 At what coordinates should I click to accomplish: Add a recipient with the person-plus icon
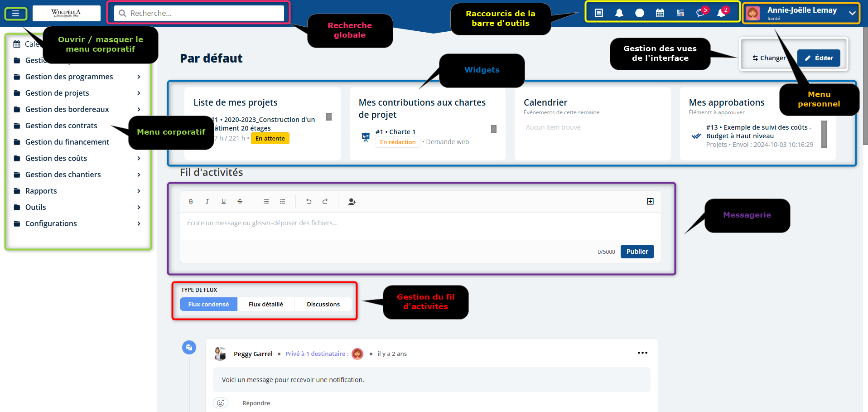click(x=352, y=202)
